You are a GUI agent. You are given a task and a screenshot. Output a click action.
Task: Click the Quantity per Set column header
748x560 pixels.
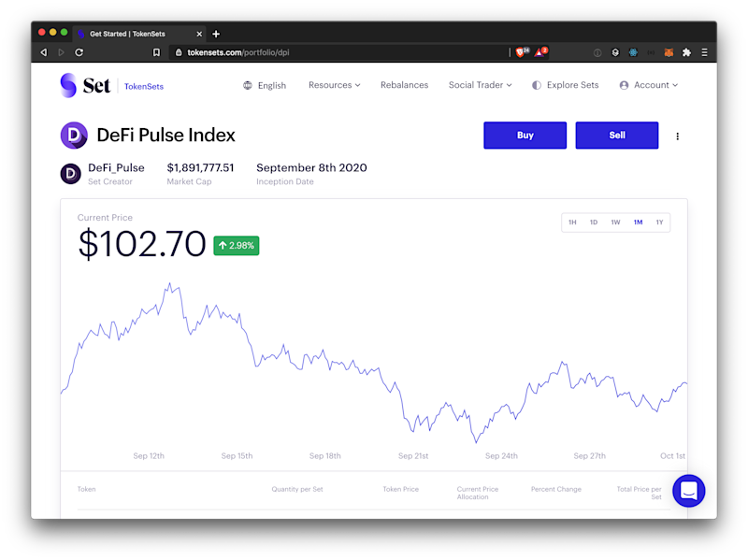297,489
